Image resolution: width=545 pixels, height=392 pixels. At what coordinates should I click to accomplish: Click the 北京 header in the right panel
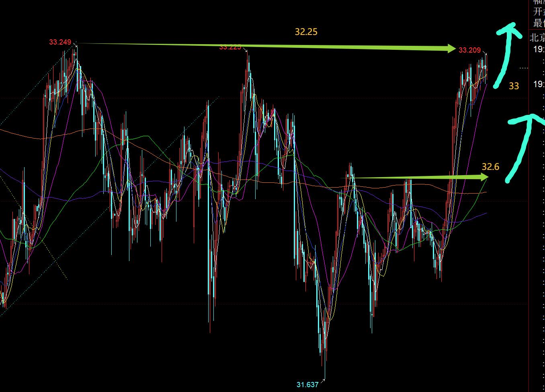point(538,38)
